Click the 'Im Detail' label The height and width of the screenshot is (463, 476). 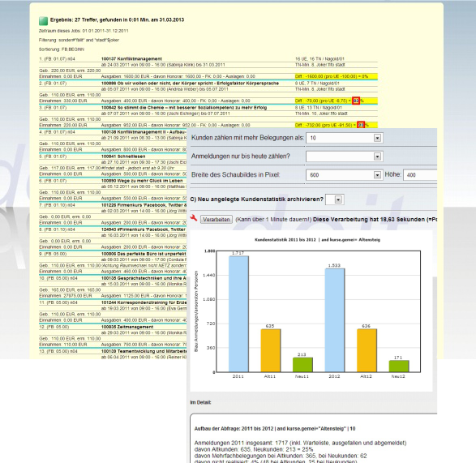click(200, 402)
